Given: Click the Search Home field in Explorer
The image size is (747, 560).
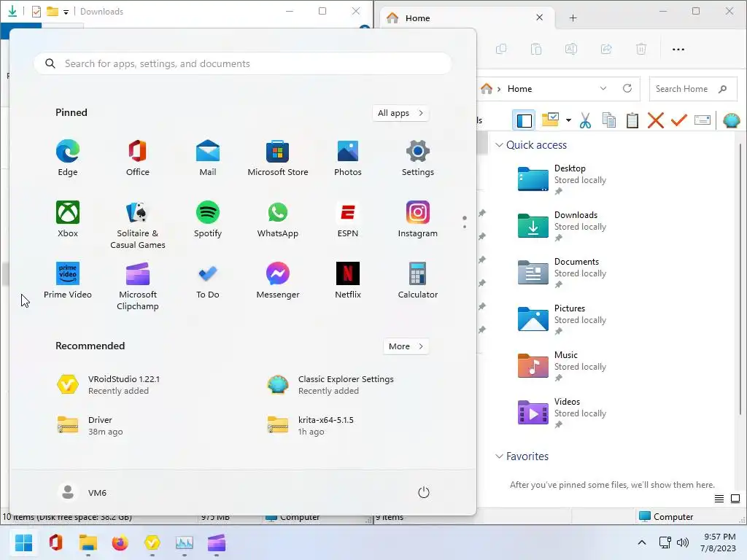Looking at the screenshot, I should [x=692, y=89].
